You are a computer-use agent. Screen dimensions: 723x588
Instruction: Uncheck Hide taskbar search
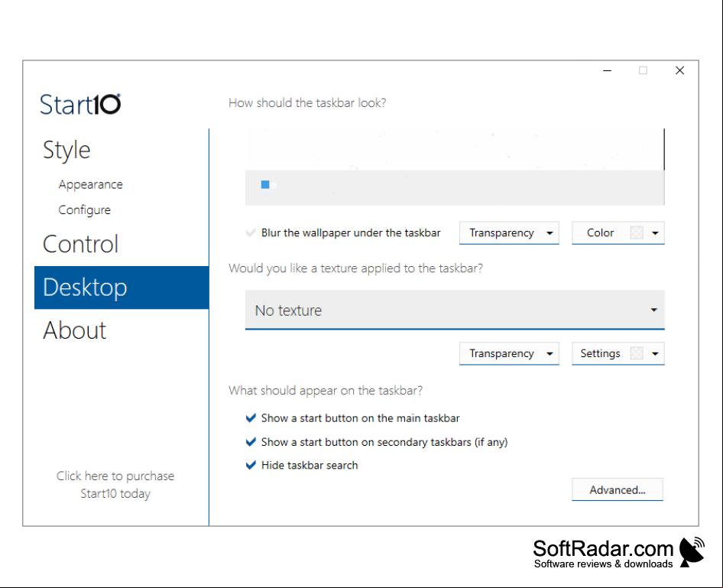pos(302,466)
